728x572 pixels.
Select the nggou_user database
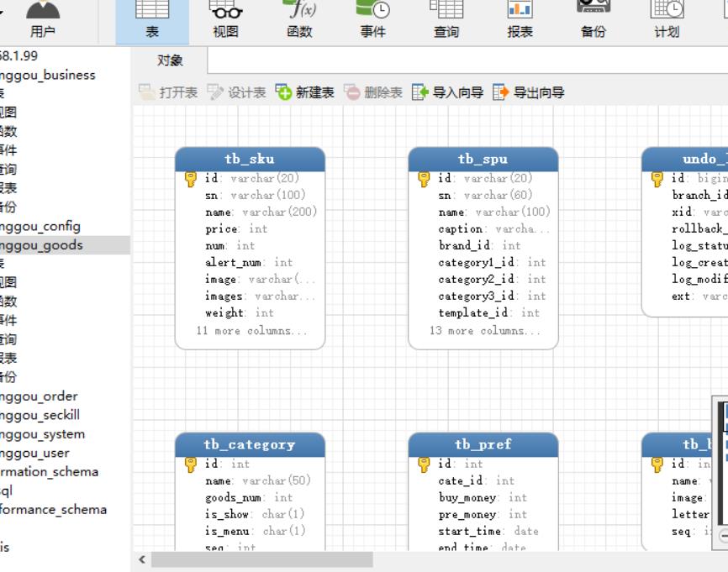point(34,453)
